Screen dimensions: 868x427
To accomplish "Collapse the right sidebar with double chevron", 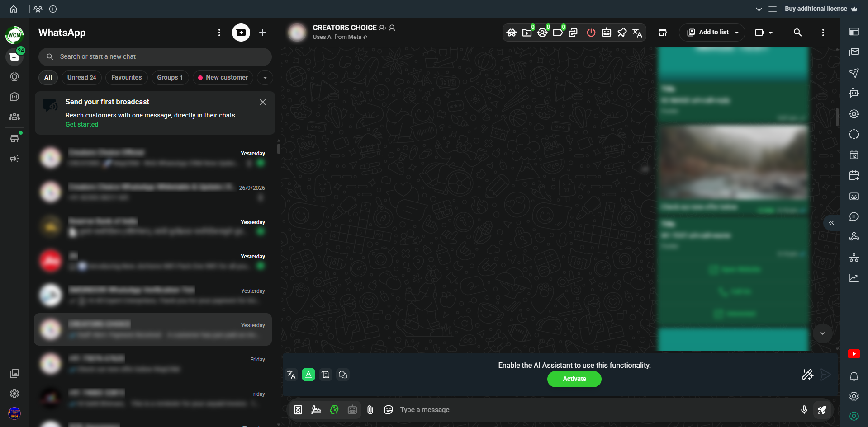I will [831, 223].
